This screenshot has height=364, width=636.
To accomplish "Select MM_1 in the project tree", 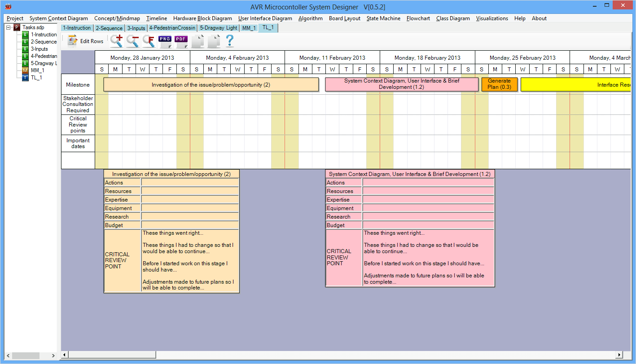I will (37, 70).
